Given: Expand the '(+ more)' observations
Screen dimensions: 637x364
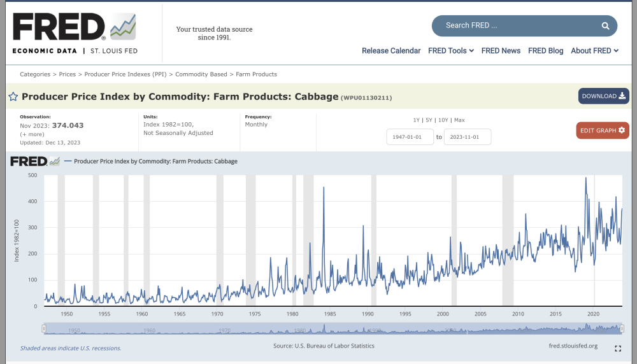Looking at the screenshot, I should point(32,134).
